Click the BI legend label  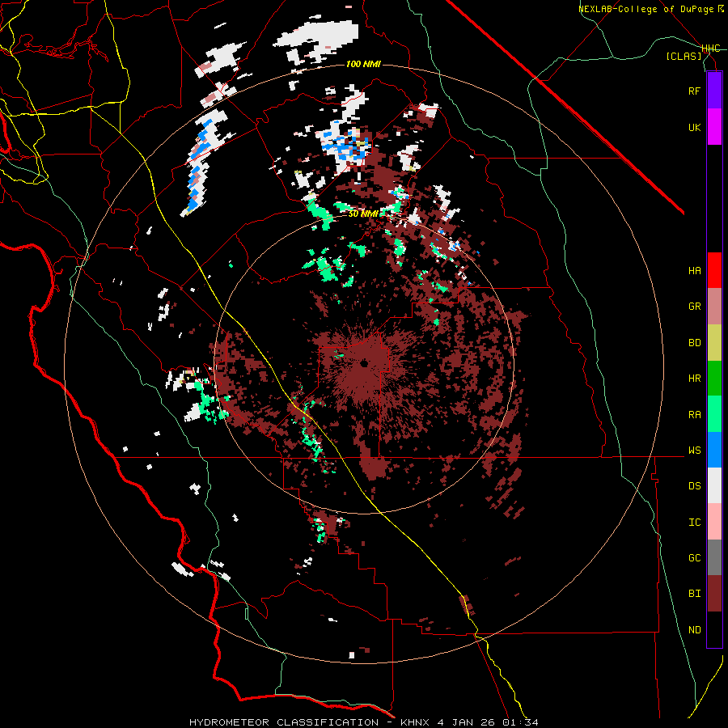coord(694,594)
